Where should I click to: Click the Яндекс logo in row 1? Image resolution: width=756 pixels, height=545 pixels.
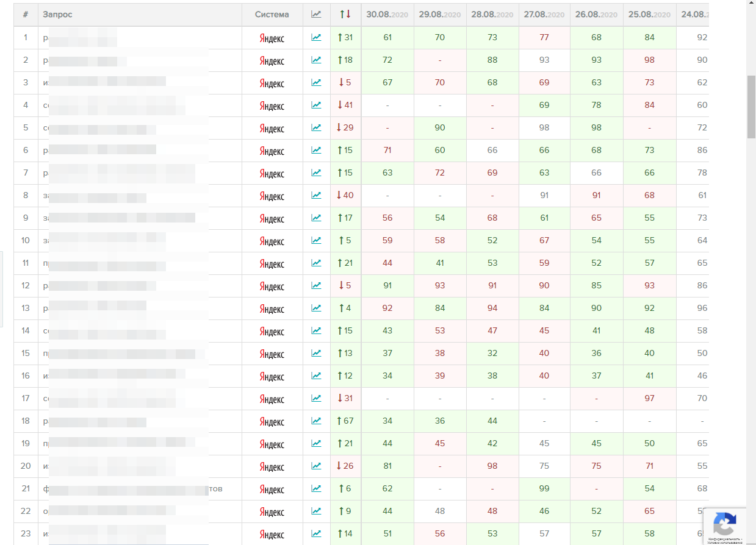(x=272, y=38)
